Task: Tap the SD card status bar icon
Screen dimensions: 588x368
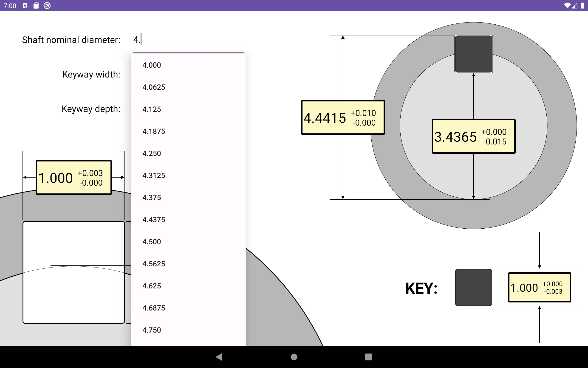Action: tap(36, 6)
